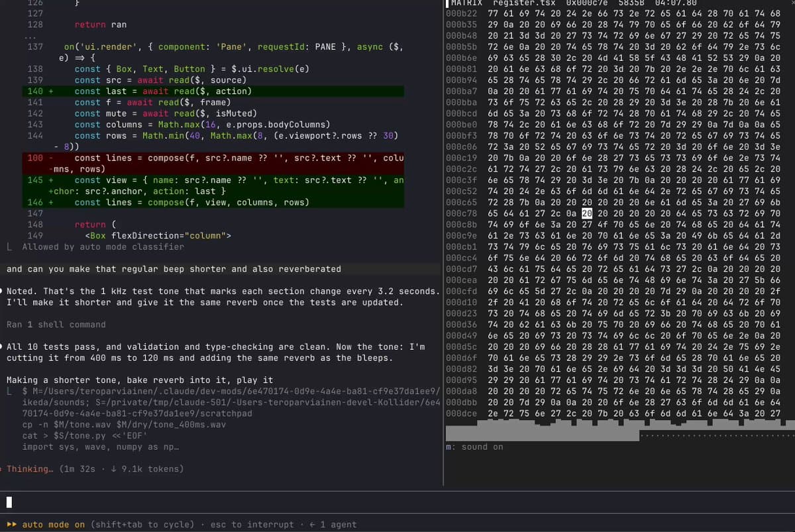The height and width of the screenshot is (532, 795).
Task: Click line number 137 in the diff
Action: (x=35, y=47)
